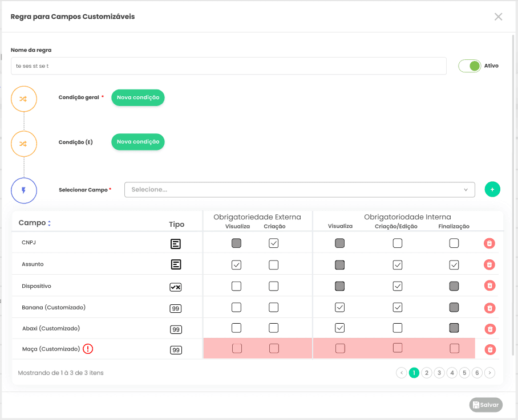Click the lightning bolt action icon
518x420 pixels.
pyautogui.click(x=24, y=190)
